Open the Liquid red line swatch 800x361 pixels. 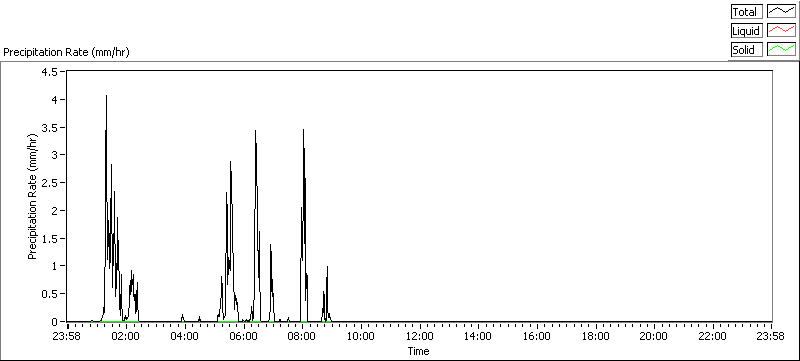coord(782,31)
